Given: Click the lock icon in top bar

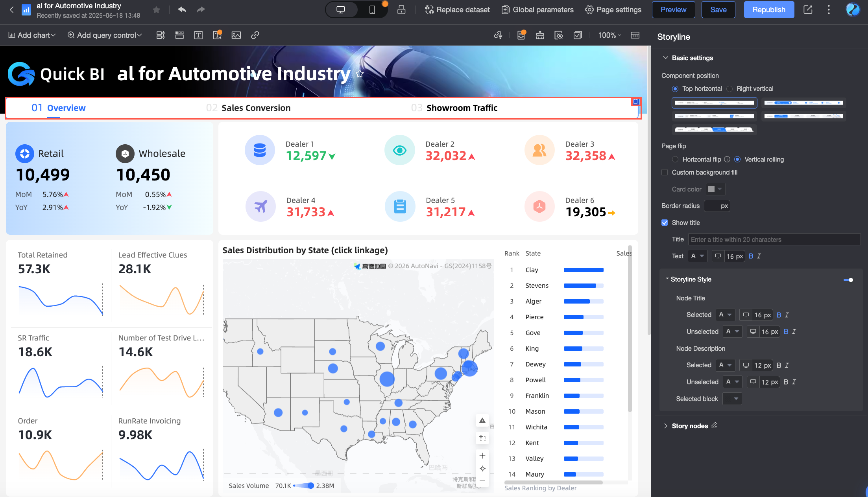Looking at the screenshot, I should [x=401, y=10].
